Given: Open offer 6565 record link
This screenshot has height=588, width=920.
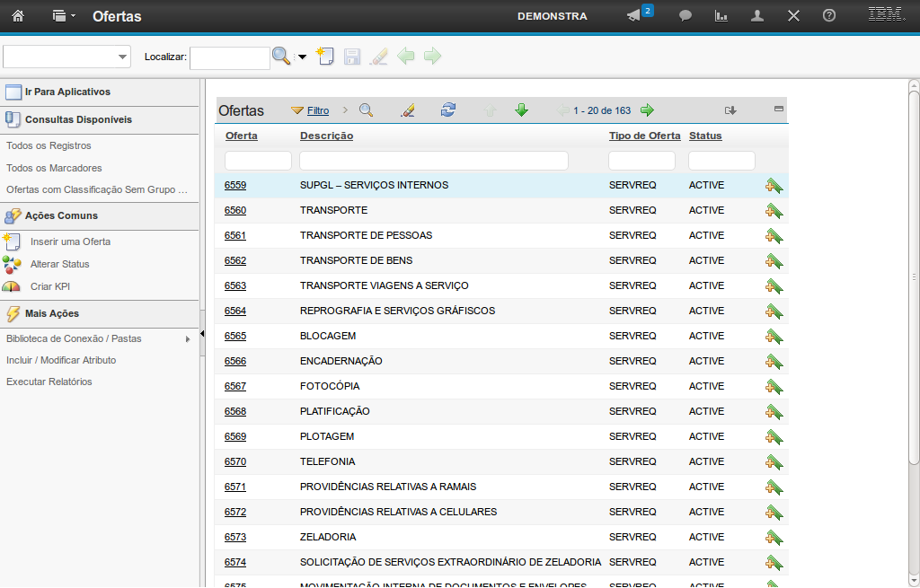Looking at the screenshot, I should click(235, 336).
